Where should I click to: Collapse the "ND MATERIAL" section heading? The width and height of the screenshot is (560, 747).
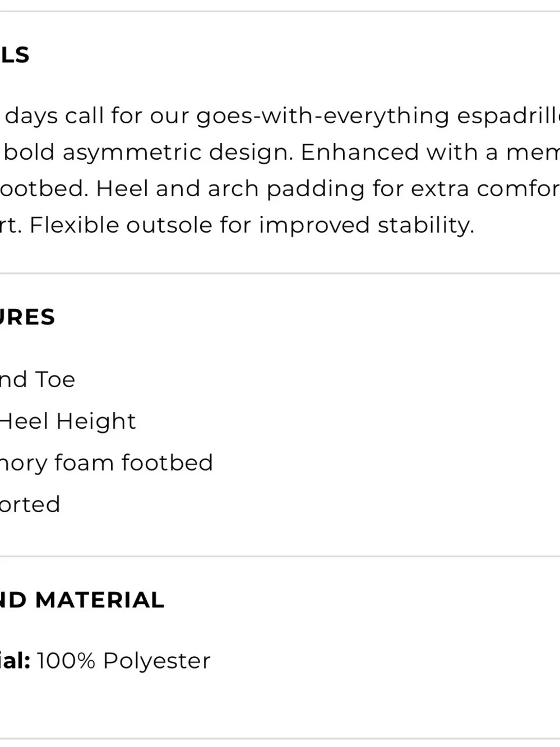point(82,600)
